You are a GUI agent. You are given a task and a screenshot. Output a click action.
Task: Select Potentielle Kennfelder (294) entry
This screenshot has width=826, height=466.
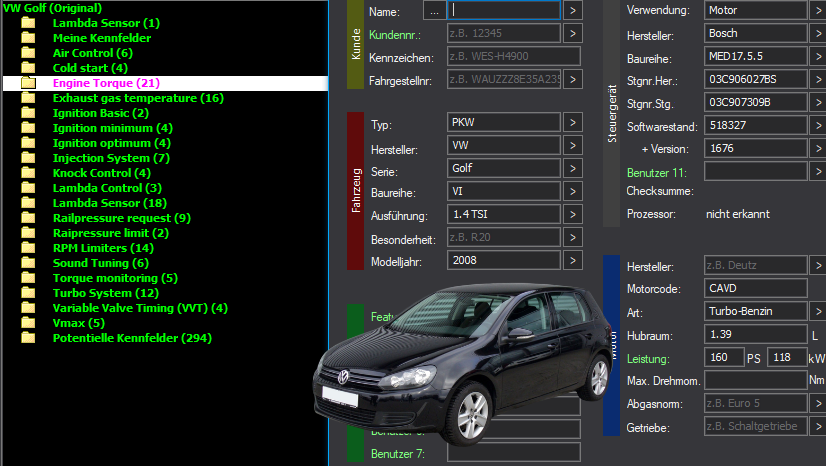(x=132, y=338)
